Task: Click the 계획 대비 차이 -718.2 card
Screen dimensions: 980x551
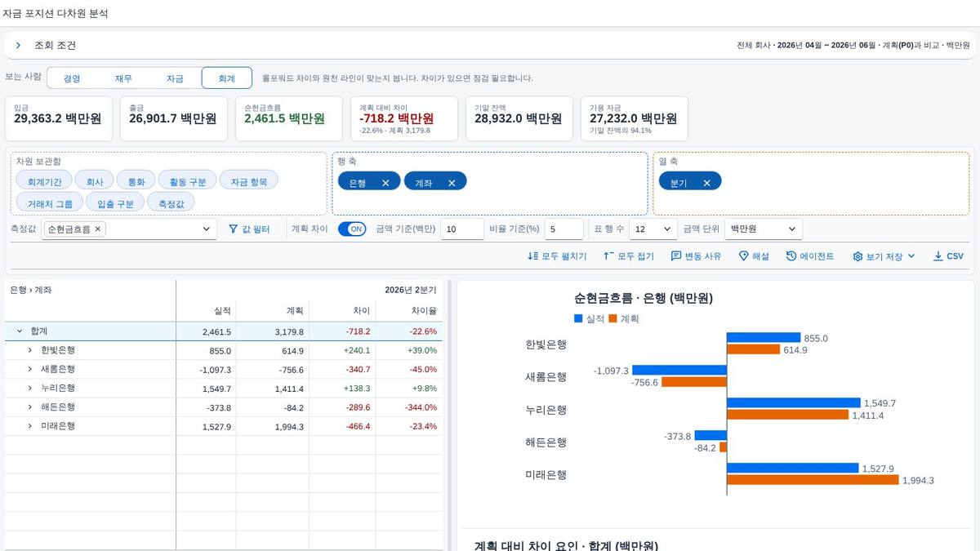Action: click(x=405, y=118)
